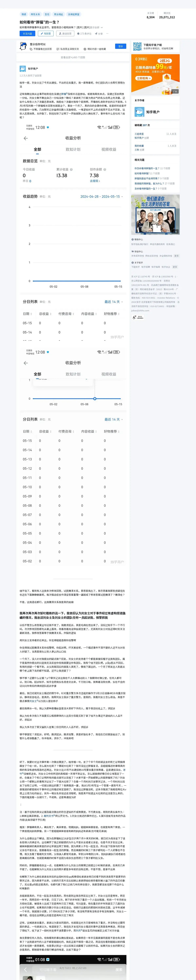Click the 下载知乎 footer link
Image resolution: width=196 pixels, height=980 pixels.
point(136,267)
